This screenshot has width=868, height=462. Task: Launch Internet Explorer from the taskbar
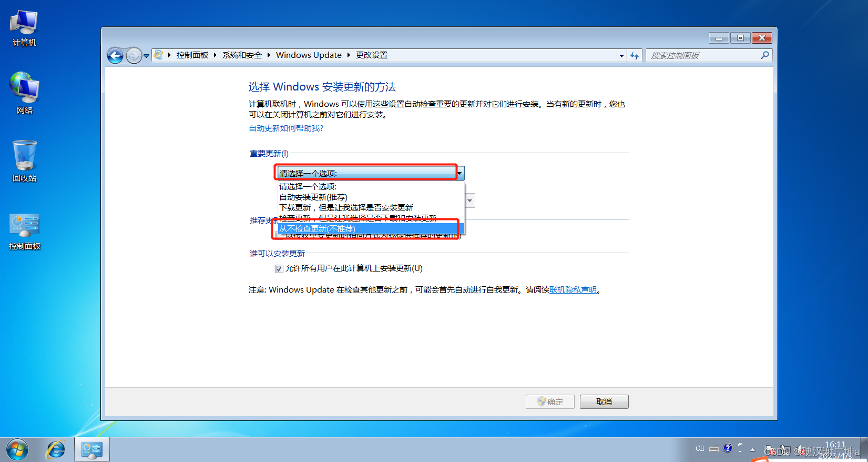(56, 450)
